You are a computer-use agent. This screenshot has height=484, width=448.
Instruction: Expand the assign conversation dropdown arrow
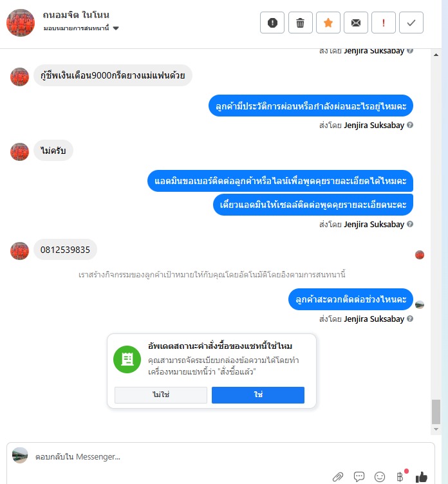coord(116,28)
